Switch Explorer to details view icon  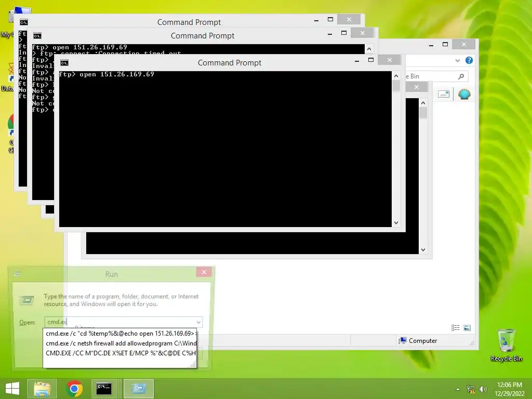(455, 327)
